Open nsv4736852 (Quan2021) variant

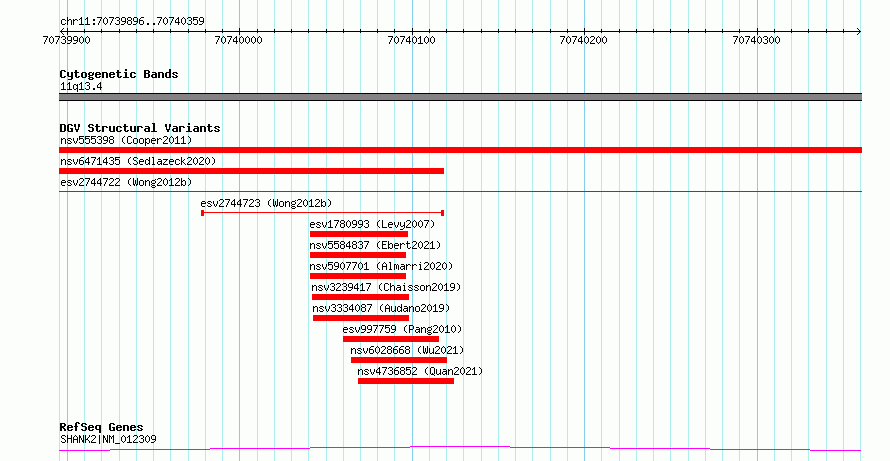420,371
